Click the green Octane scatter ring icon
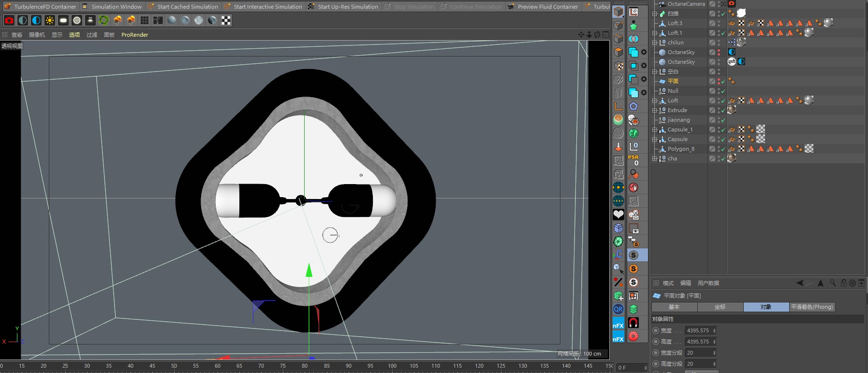 coord(104,20)
